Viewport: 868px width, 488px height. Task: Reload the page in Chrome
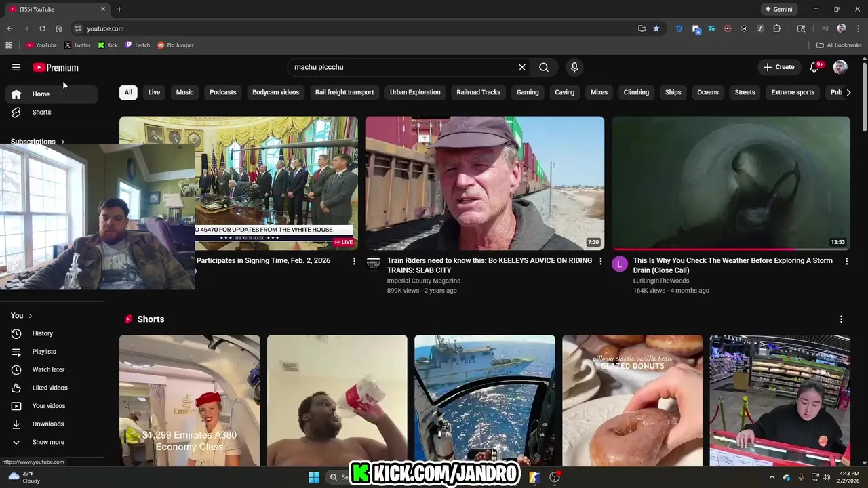pyautogui.click(x=42, y=28)
